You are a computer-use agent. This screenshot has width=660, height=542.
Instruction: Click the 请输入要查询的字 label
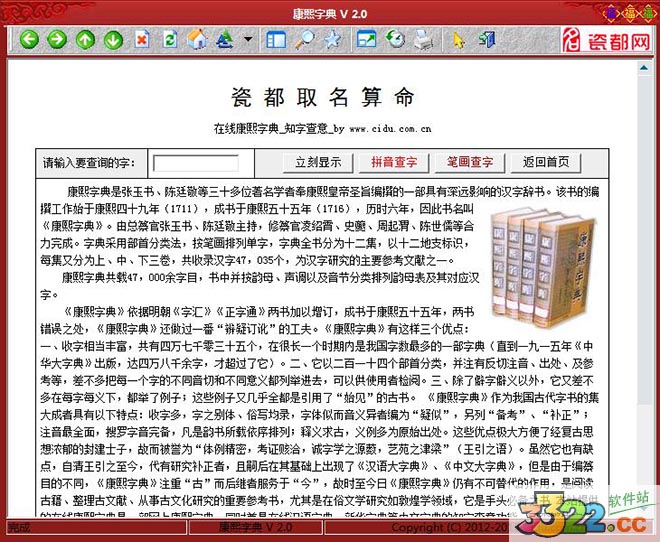[89, 163]
